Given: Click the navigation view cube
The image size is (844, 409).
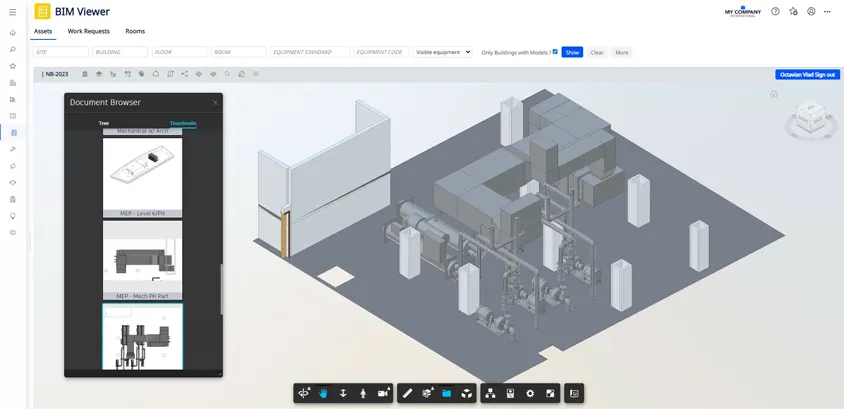Looking at the screenshot, I should pyautogui.click(x=811, y=118).
